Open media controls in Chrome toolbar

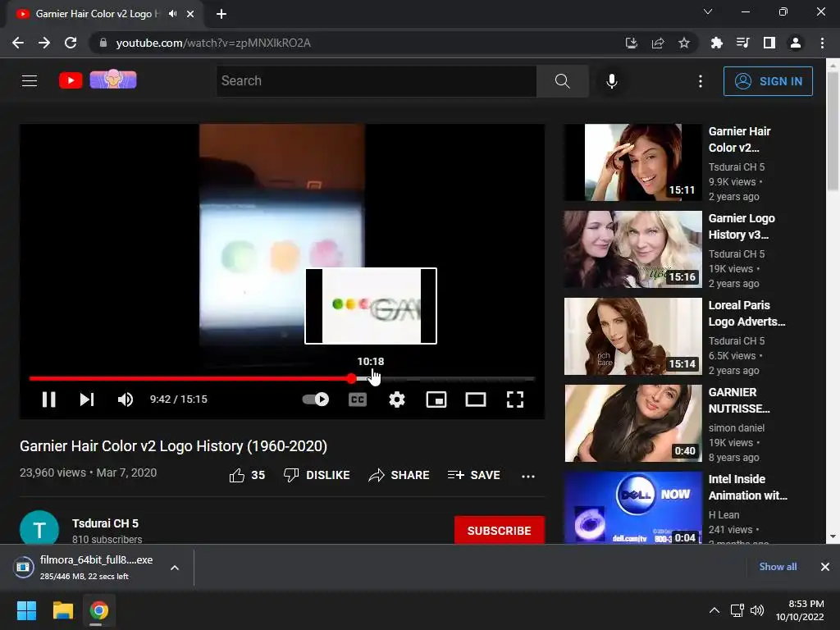tap(742, 43)
